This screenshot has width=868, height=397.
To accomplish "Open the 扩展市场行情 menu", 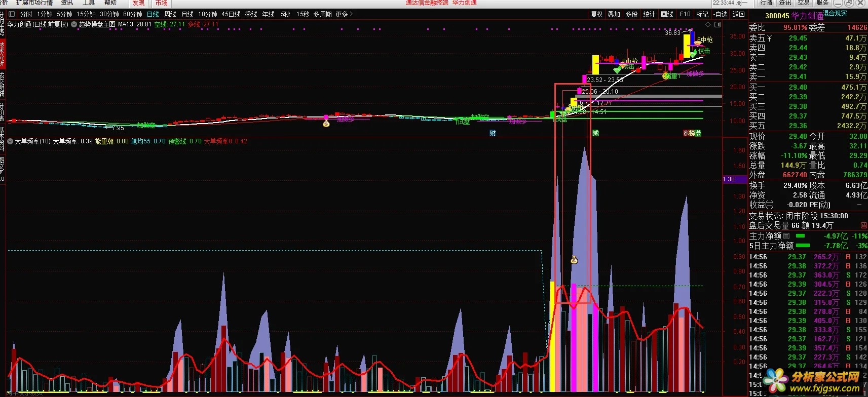I will tap(34, 3).
